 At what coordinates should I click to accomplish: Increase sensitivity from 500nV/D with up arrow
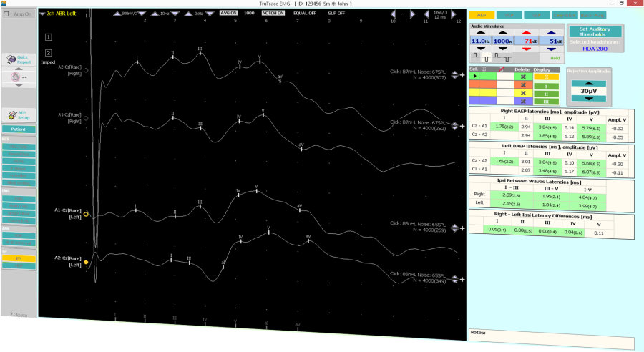coord(117,14)
